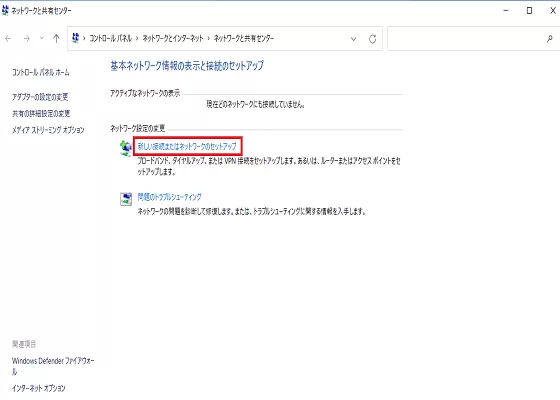Maximize the ネットワークと共有センター window
The width and height of the screenshot is (560, 400).
(529, 11)
